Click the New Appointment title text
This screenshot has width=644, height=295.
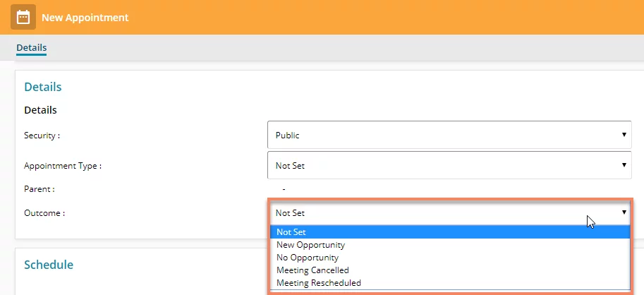point(85,18)
